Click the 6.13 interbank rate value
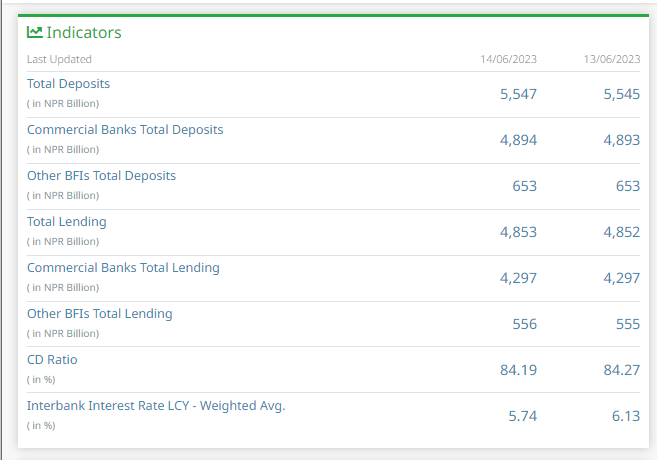The image size is (657, 460). click(x=625, y=416)
